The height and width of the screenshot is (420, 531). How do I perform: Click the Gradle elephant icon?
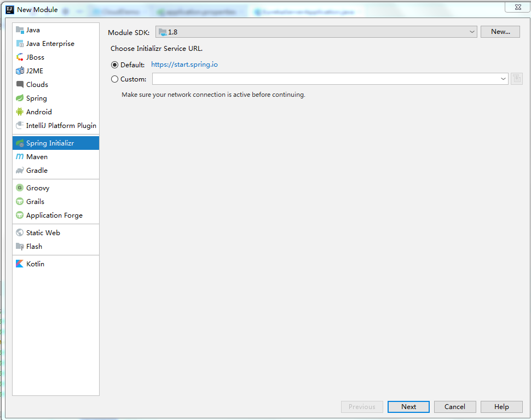(x=20, y=170)
